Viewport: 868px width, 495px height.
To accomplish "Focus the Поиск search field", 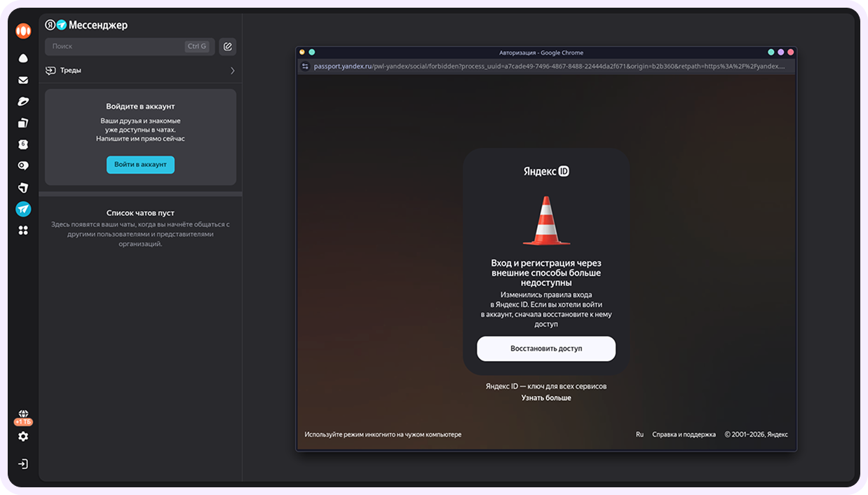I will coord(130,46).
